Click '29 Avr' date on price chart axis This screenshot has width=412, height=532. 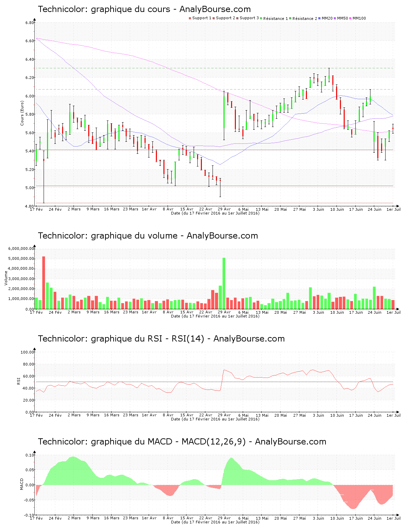[224, 209]
